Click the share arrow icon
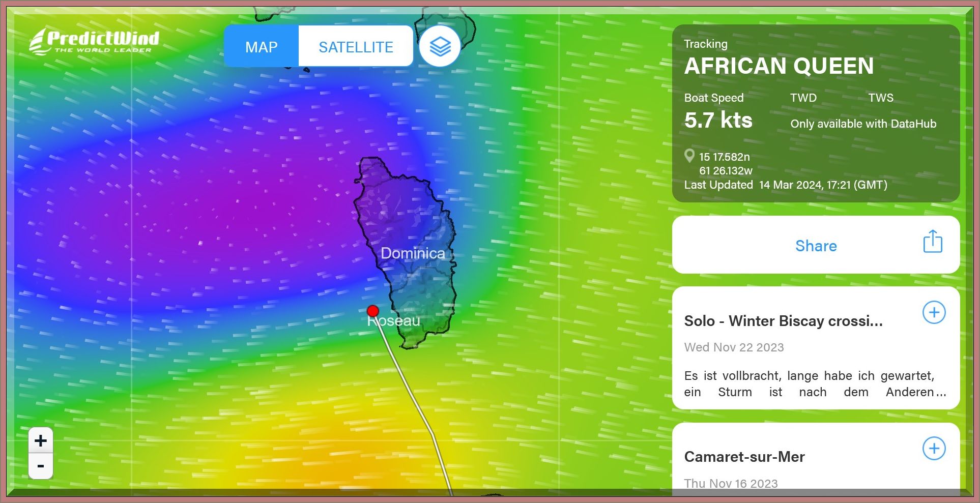980x503 pixels. (x=932, y=242)
